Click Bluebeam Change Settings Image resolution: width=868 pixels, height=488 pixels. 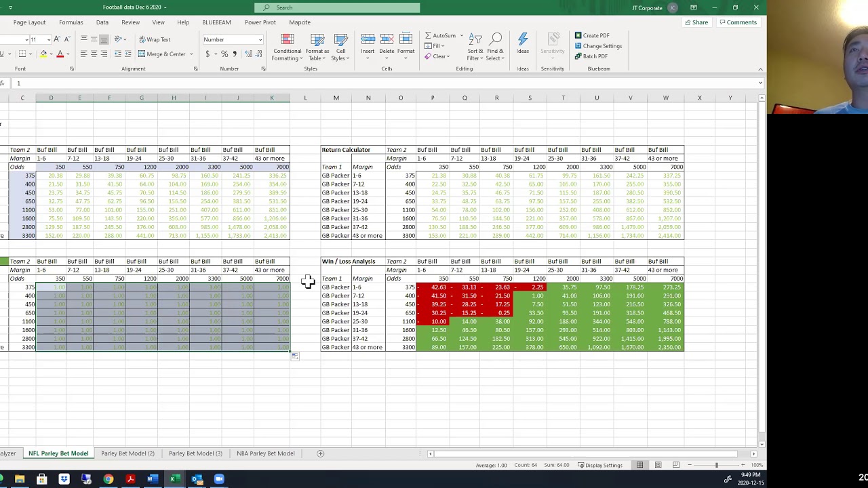point(598,46)
